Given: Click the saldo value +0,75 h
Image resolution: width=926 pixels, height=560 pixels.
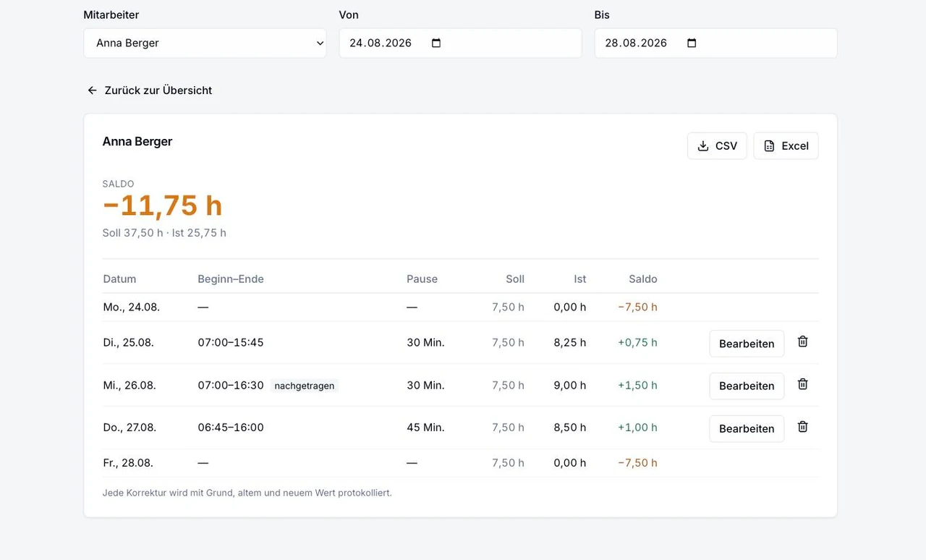Looking at the screenshot, I should tap(637, 342).
